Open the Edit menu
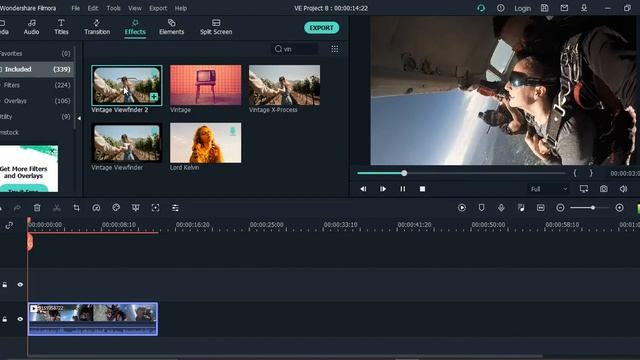The height and width of the screenshot is (360, 640). click(93, 8)
